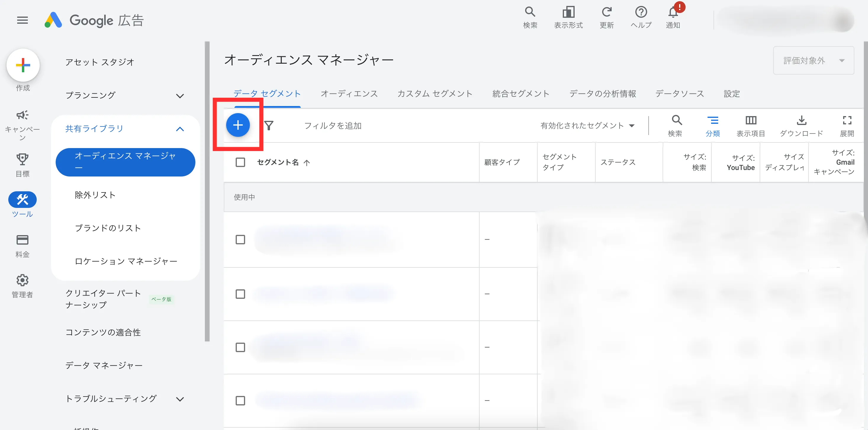The image size is (868, 430).
Task: Click the フィルタを追加 filter input
Action: [332, 126]
